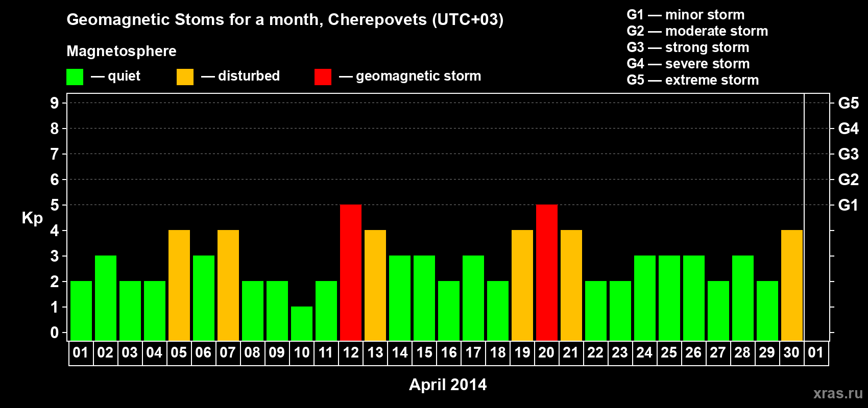
Task: Click the 'geomagnetic storm' legend label
Action: pyautogui.click(x=418, y=76)
